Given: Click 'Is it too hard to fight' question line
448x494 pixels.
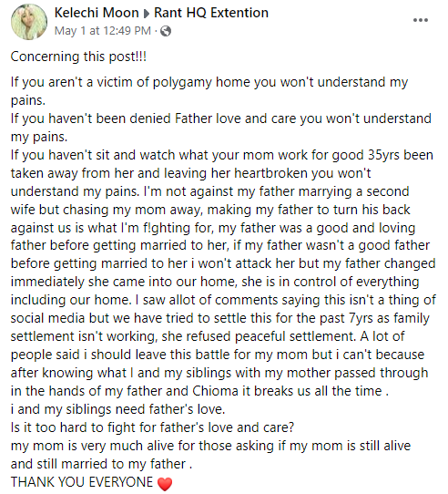Looking at the screenshot, I should 152,427.
